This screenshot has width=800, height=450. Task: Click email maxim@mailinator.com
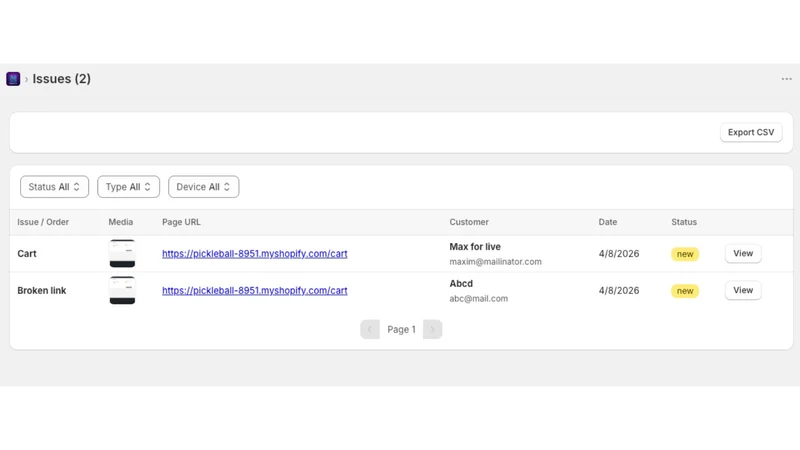tap(495, 262)
